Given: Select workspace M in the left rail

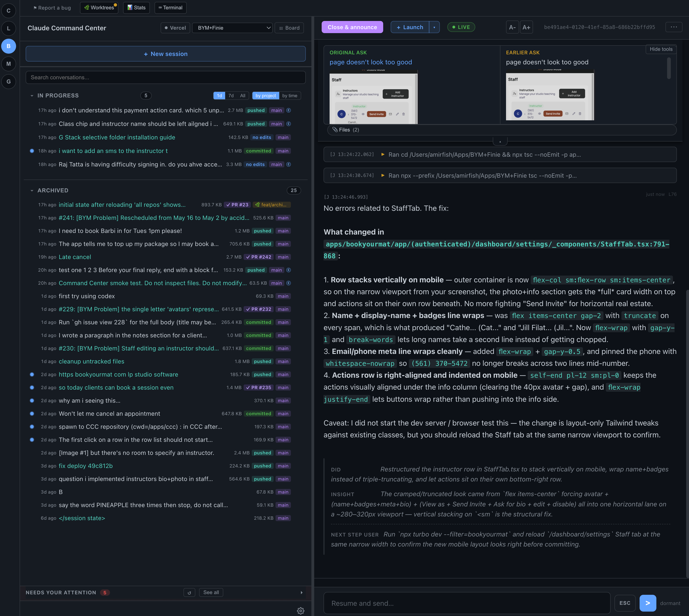Looking at the screenshot, I should [x=8, y=64].
